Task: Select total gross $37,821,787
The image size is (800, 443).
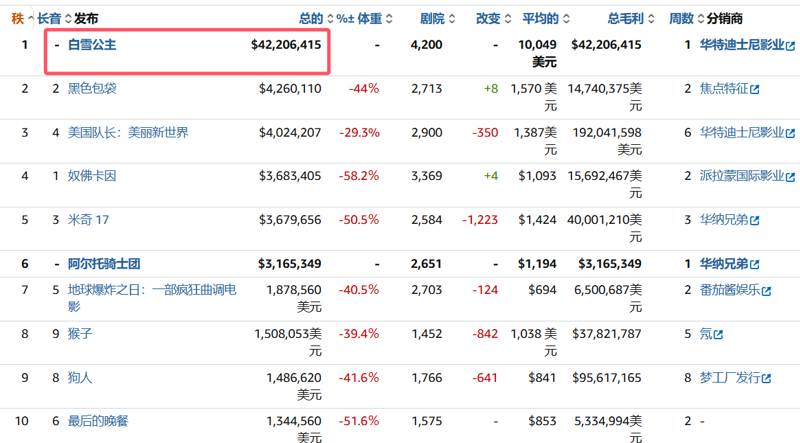Action: tap(607, 334)
